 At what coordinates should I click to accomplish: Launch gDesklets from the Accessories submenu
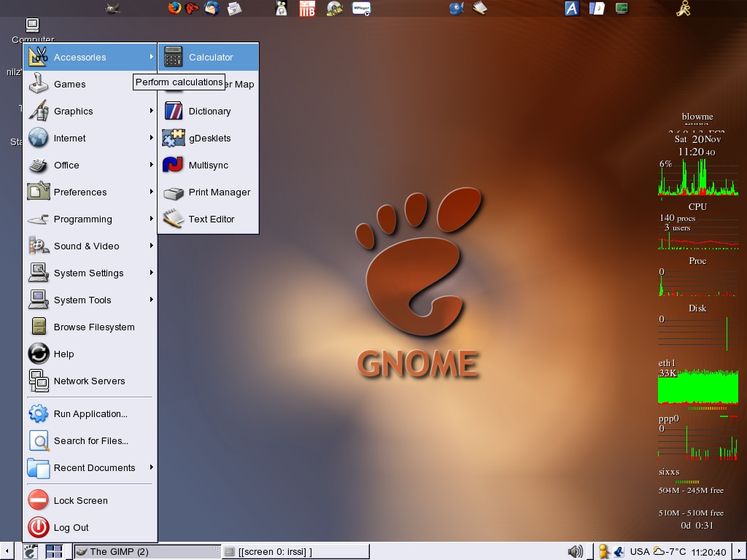tap(209, 138)
